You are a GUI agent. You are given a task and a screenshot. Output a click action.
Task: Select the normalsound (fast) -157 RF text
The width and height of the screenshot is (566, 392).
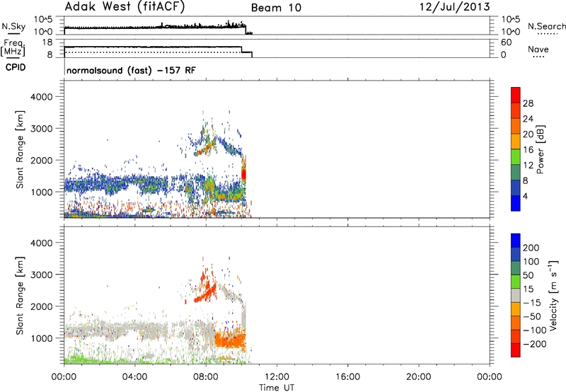[131, 70]
